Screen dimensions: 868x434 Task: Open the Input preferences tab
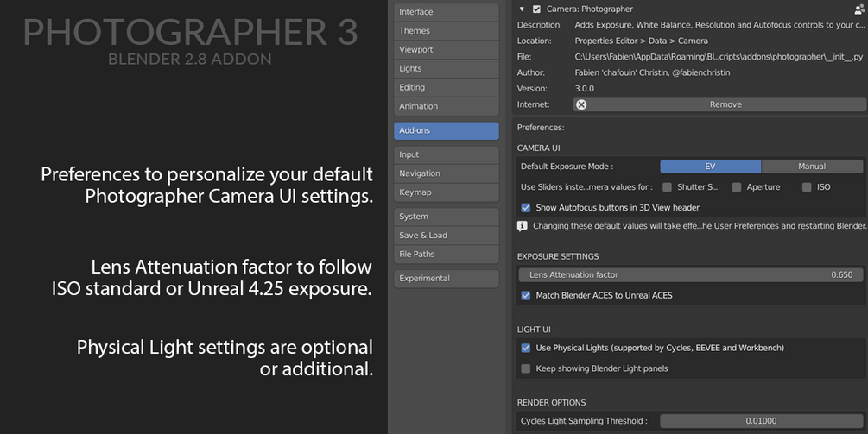pyautogui.click(x=447, y=154)
